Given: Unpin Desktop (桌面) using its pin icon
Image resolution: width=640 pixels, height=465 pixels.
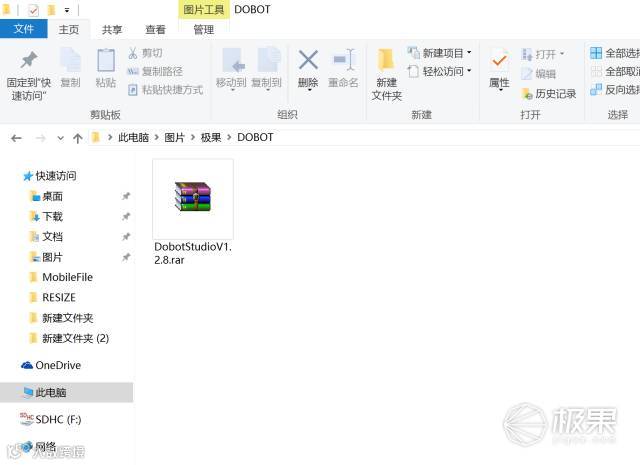Looking at the screenshot, I should (x=126, y=196).
